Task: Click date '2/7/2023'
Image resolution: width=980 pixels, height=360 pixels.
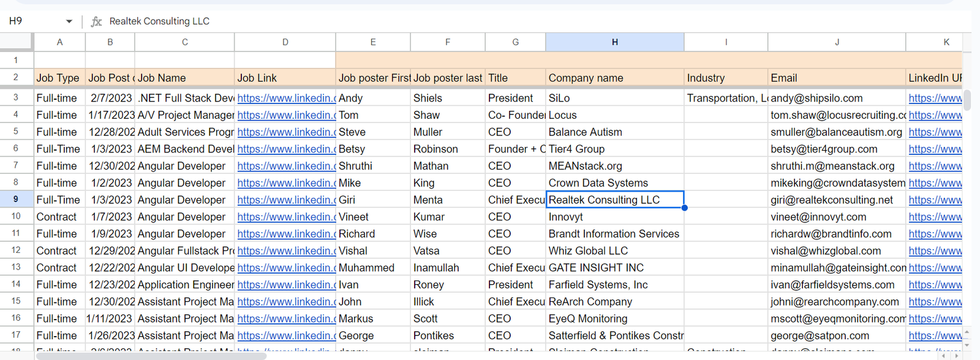Action: pos(110,98)
